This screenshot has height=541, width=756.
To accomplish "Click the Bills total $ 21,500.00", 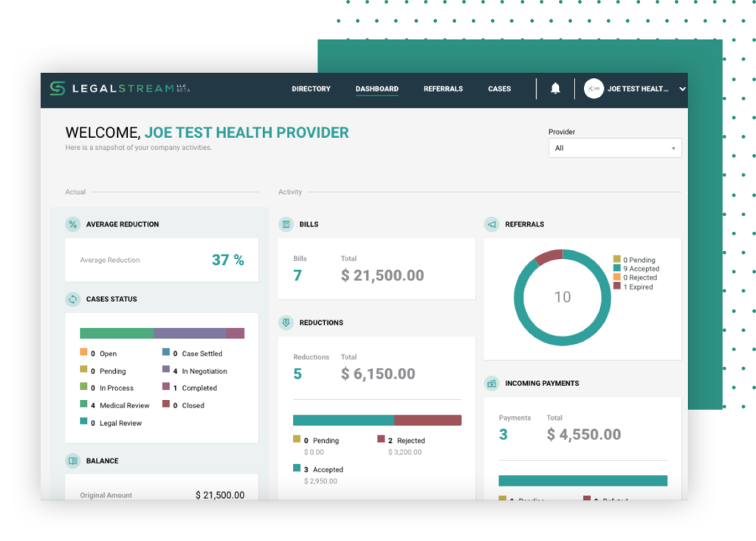I will coord(382,275).
